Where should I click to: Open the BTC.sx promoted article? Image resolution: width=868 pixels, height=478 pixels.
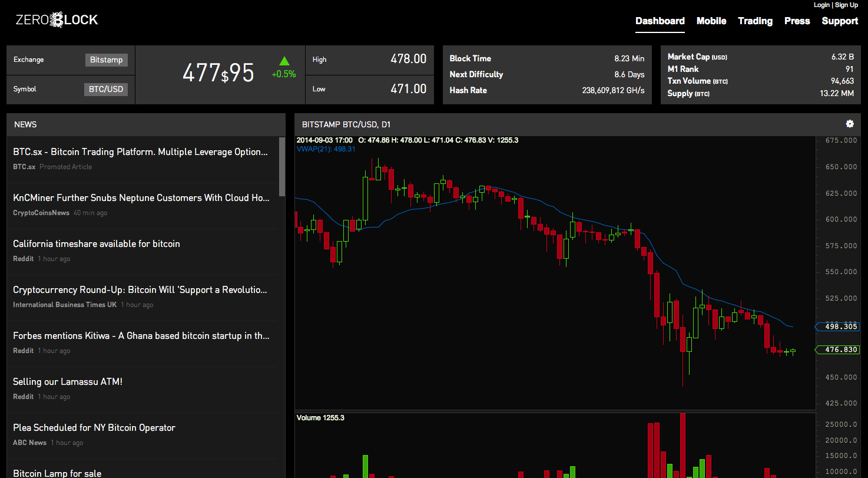tap(141, 152)
